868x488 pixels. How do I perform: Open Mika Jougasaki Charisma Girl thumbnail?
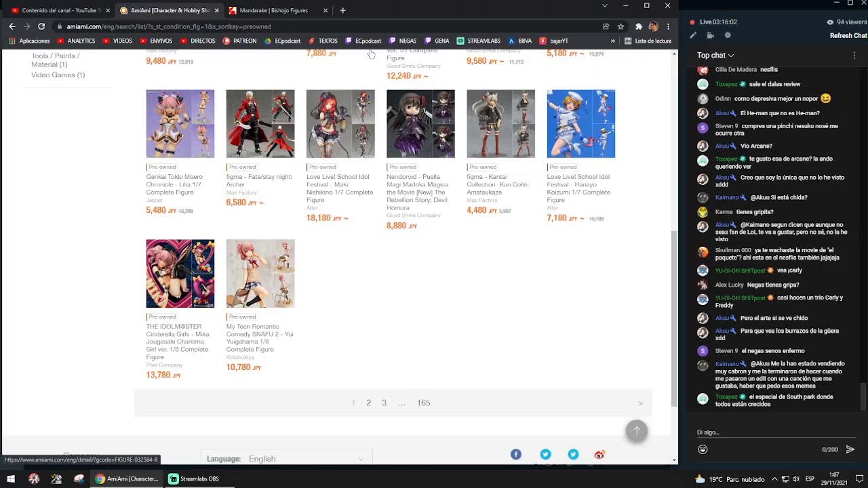(180, 273)
